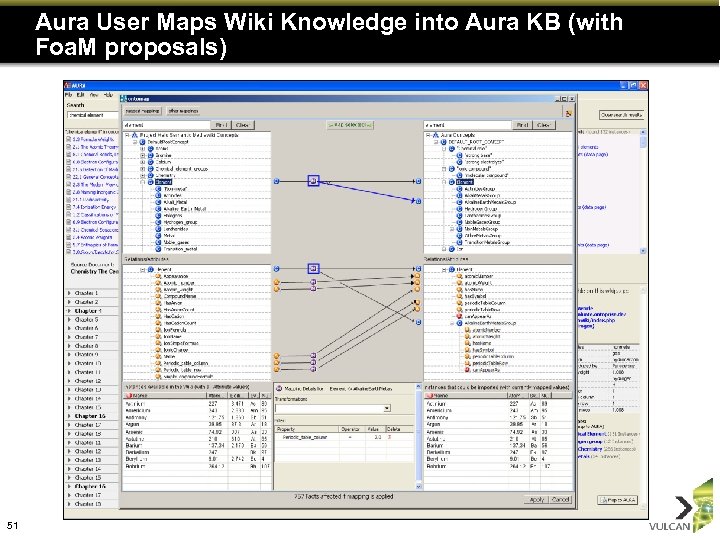Select the mapping node box in the relations area
Image resolution: width=720 pixels, height=540 pixels.
(x=314, y=268)
